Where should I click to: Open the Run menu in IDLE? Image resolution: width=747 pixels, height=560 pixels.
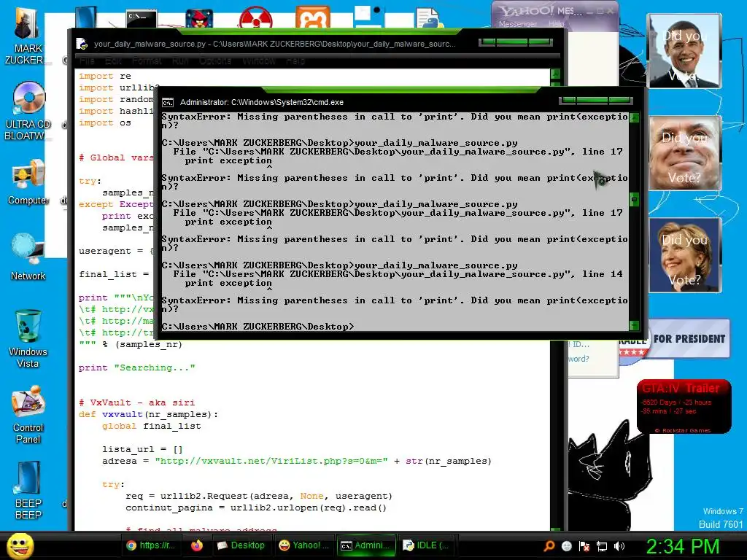[180, 61]
